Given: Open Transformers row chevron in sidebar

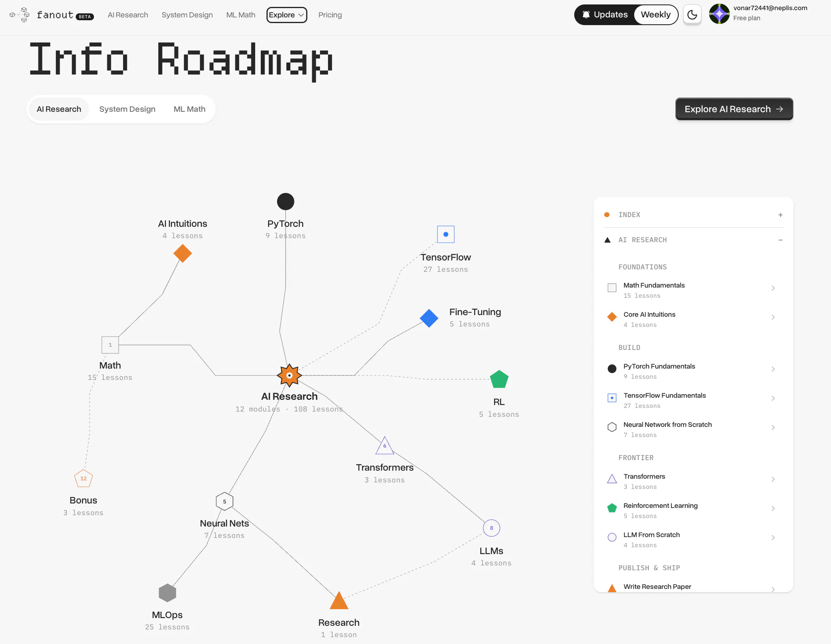Looking at the screenshot, I should point(773,479).
